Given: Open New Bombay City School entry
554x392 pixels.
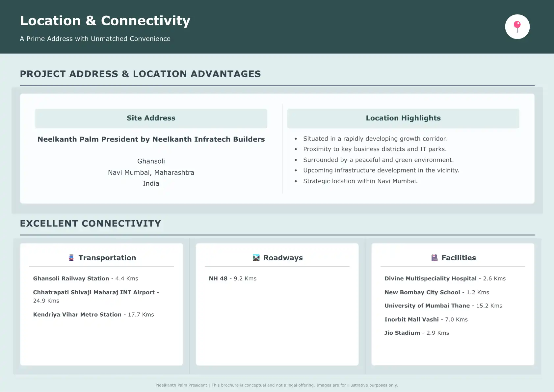Looking at the screenshot, I should [436, 292].
